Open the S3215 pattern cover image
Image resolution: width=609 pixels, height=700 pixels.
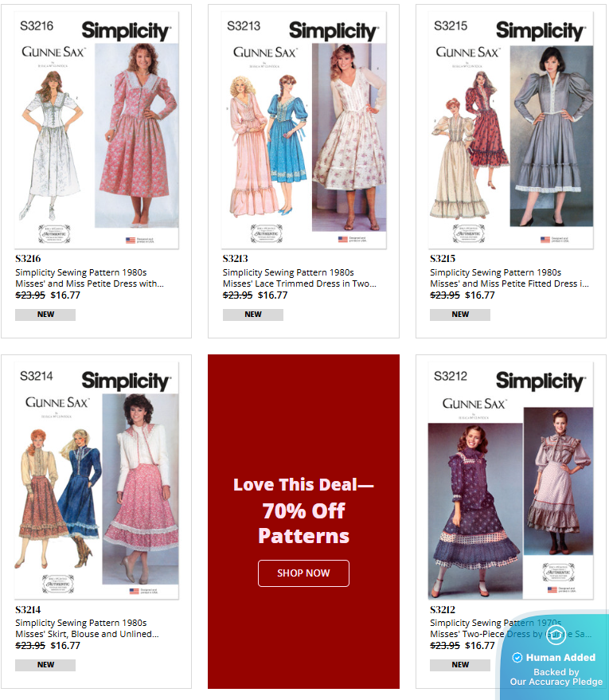[511, 130]
